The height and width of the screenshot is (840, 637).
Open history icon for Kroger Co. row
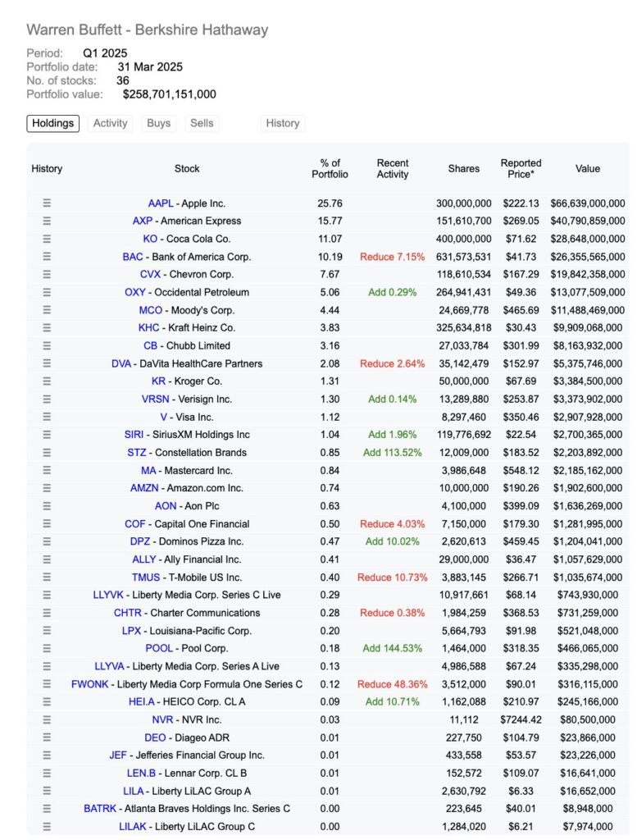click(47, 381)
